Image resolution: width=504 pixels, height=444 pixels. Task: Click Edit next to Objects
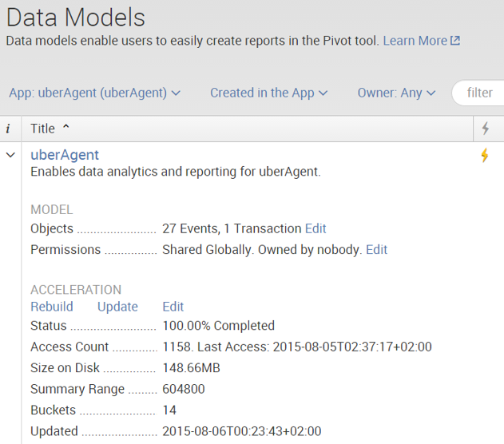pos(315,228)
